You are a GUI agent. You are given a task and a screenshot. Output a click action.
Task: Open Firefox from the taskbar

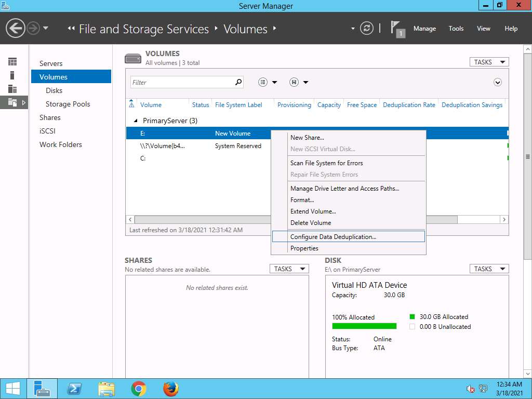point(170,389)
